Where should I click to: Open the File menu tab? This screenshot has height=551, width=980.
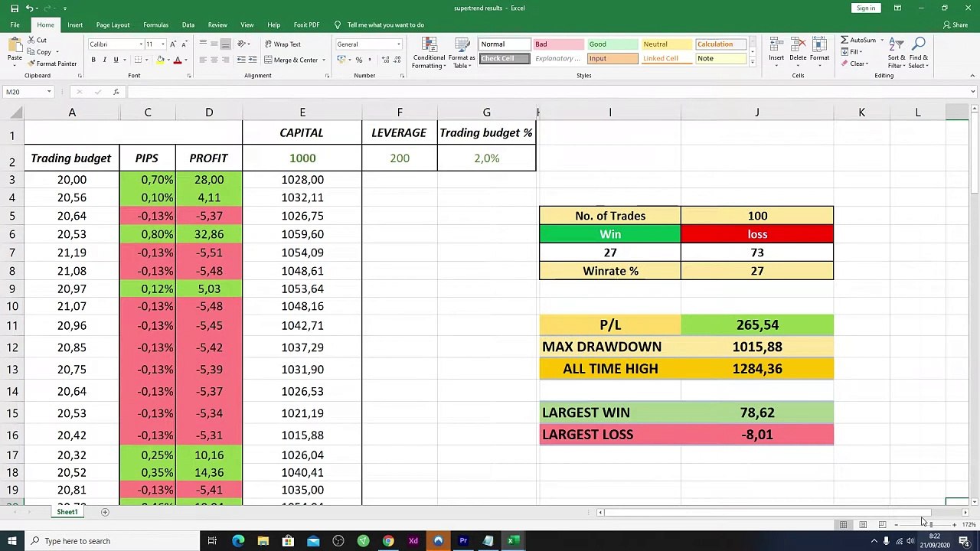pos(15,24)
